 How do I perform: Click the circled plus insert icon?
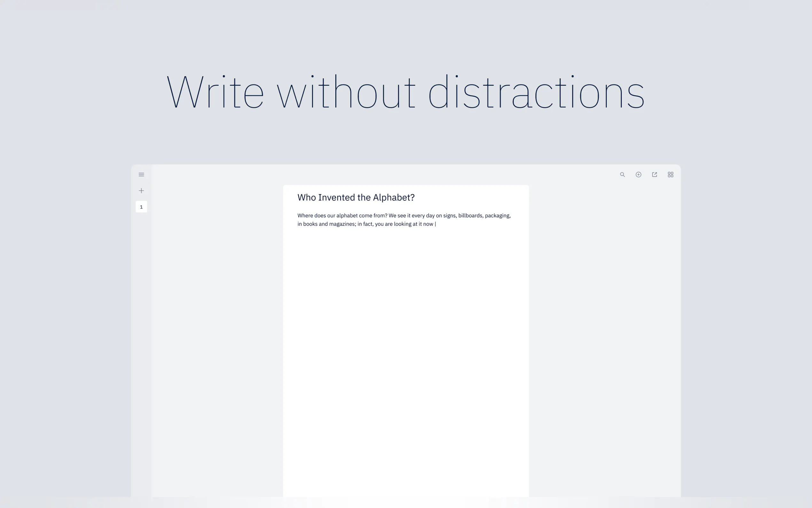pos(638,174)
